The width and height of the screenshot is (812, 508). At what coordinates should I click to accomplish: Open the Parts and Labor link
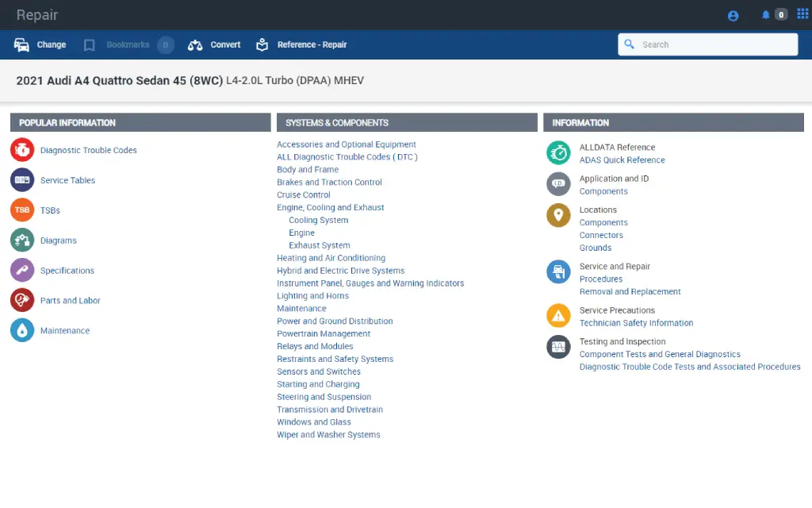click(71, 301)
